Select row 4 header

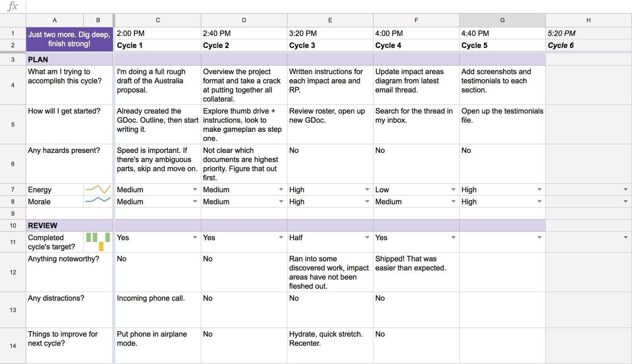coord(13,85)
